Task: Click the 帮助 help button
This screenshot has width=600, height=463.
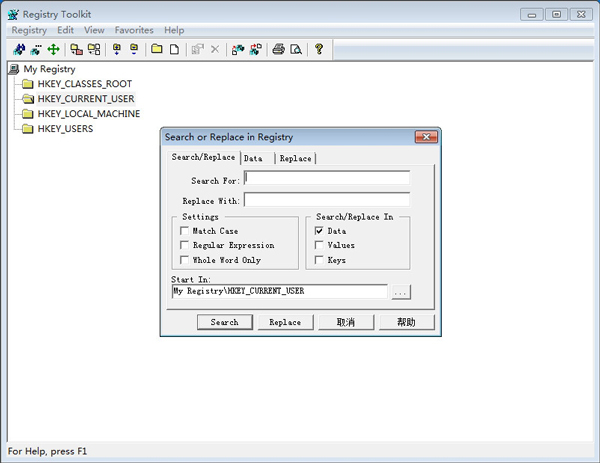Action: 406,322
